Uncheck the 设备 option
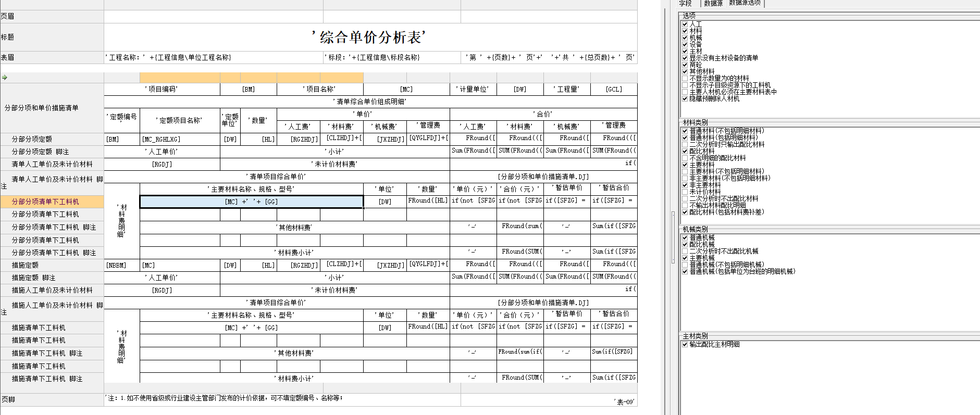This screenshot has height=415, width=980. (x=685, y=44)
